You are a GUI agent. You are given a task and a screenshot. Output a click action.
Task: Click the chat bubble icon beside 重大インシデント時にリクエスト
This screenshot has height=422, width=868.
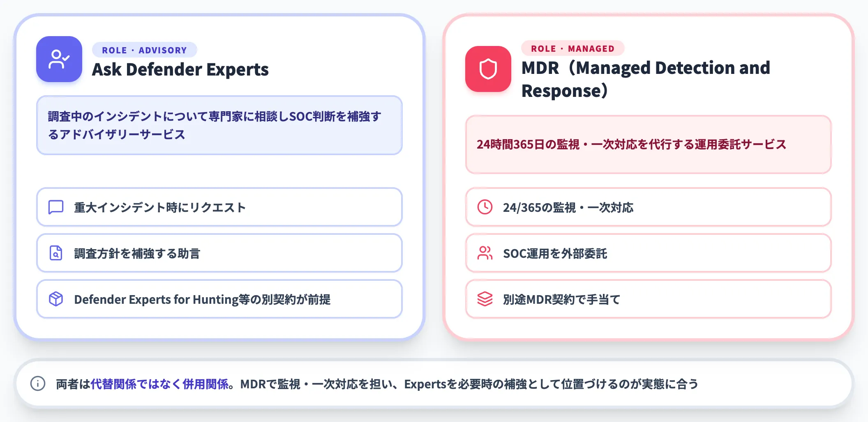click(56, 207)
